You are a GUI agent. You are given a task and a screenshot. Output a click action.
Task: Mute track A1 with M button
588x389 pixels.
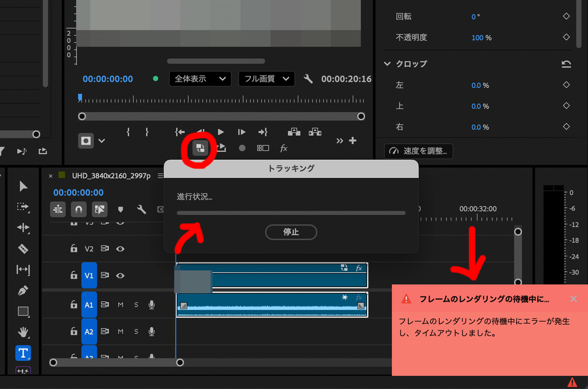(x=120, y=305)
